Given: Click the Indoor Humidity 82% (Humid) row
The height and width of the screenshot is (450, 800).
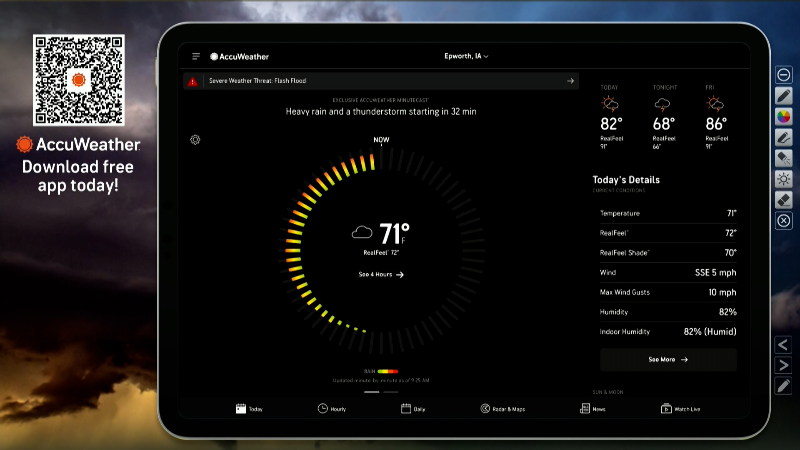Looking at the screenshot, I should pyautogui.click(x=668, y=332).
